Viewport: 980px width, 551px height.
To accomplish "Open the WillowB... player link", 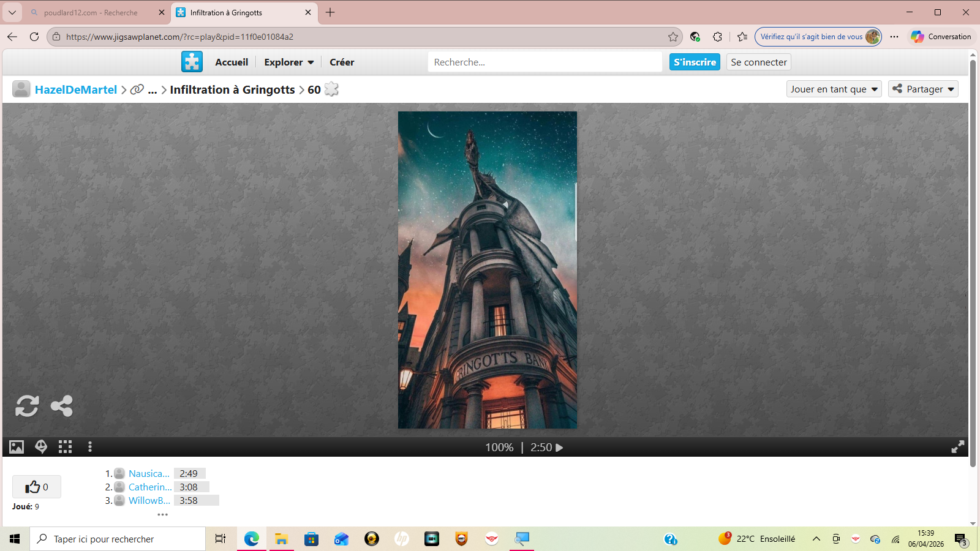I will (149, 500).
